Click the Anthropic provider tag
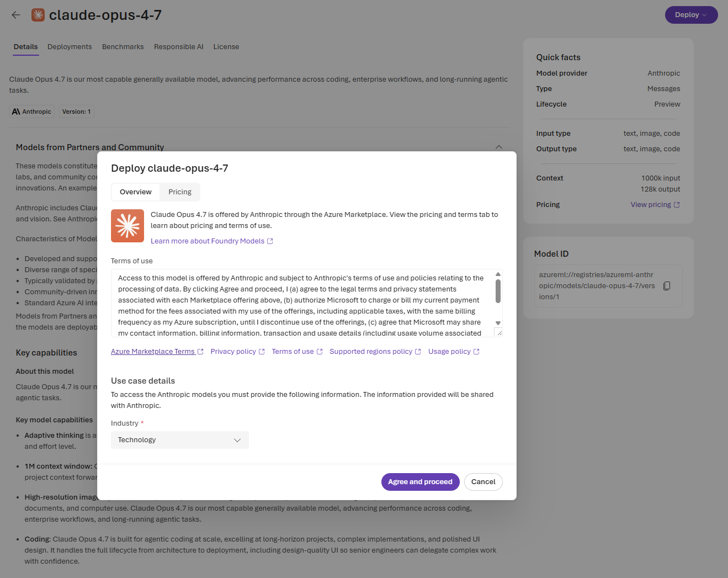This screenshot has height=578, width=728. [x=31, y=112]
